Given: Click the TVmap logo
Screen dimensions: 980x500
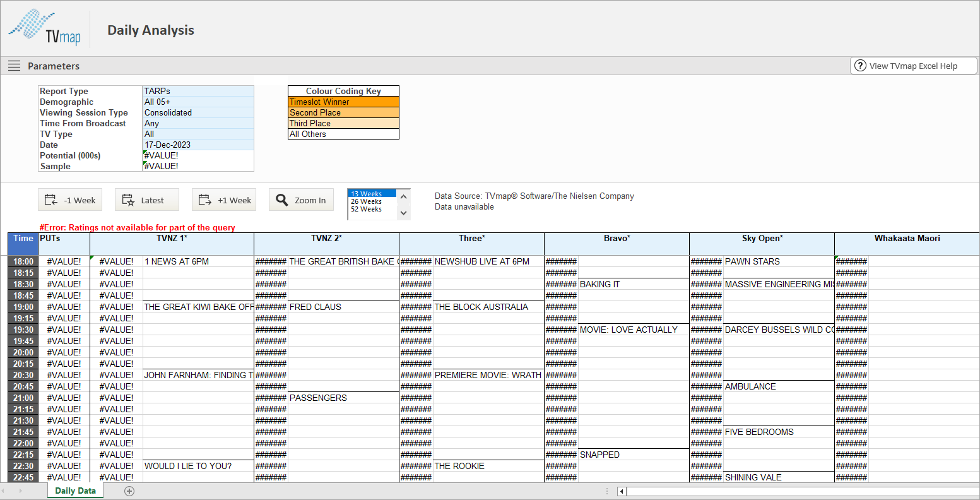Looking at the screenshot, I should (x=44, y=27).
